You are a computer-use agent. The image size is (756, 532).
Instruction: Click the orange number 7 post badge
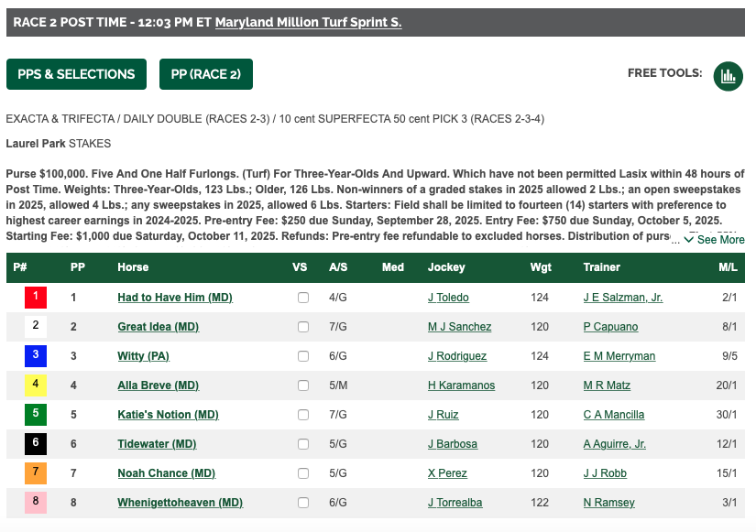(x=36, y=473)
